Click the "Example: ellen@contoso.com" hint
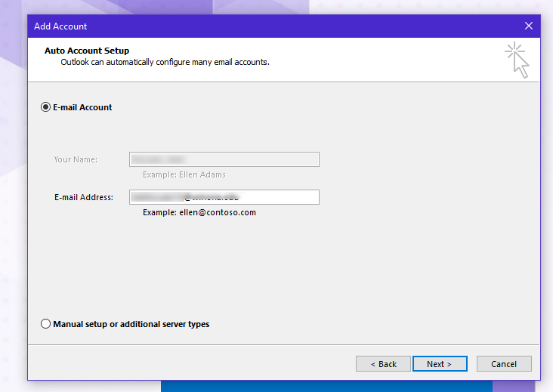The height and width of the screenshot is (392, 553). click(199, 212)
